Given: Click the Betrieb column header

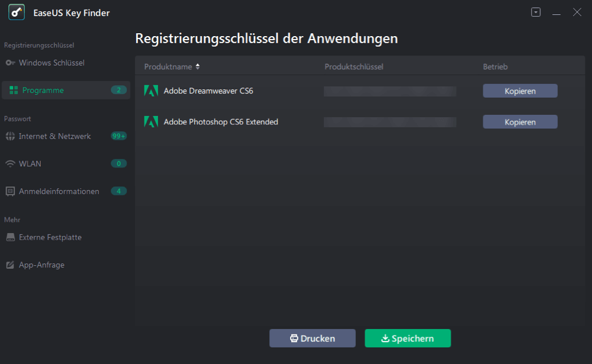Looking at the screenshot, I should coord(495,66).
